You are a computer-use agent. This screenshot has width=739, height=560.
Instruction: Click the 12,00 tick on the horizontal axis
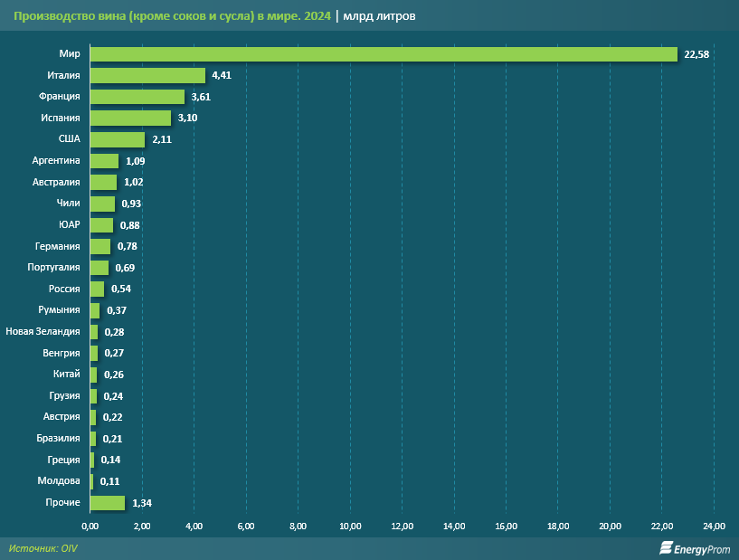(402, 527)
